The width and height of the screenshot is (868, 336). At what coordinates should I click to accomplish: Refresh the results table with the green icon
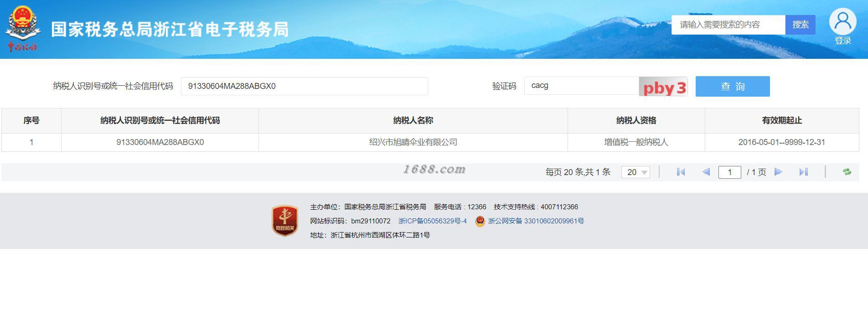click(x=847, y=172)
